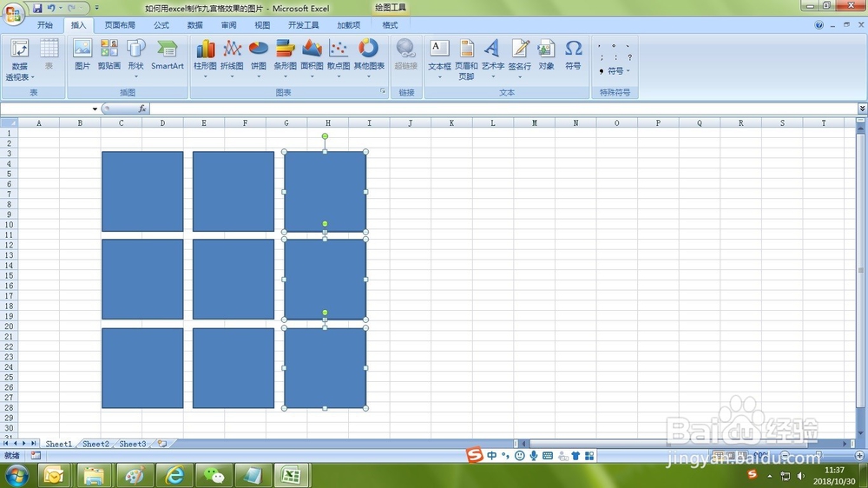Insert an embedded object
Viewport: 868px width, 488px height.
pos(546,55)
